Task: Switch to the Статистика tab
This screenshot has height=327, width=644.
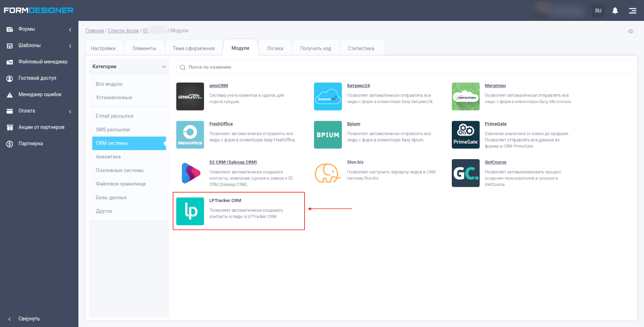Action: [361, 48]
